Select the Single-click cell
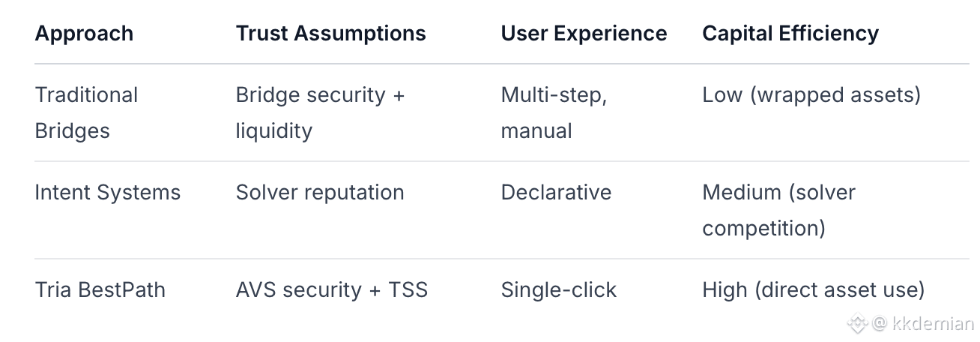980x342 pixels. 558,290
